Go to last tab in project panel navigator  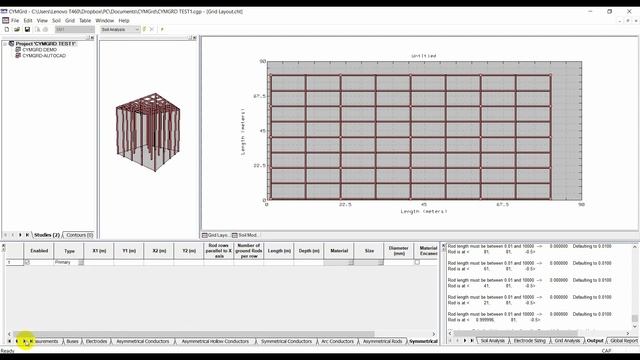(27, 235)
